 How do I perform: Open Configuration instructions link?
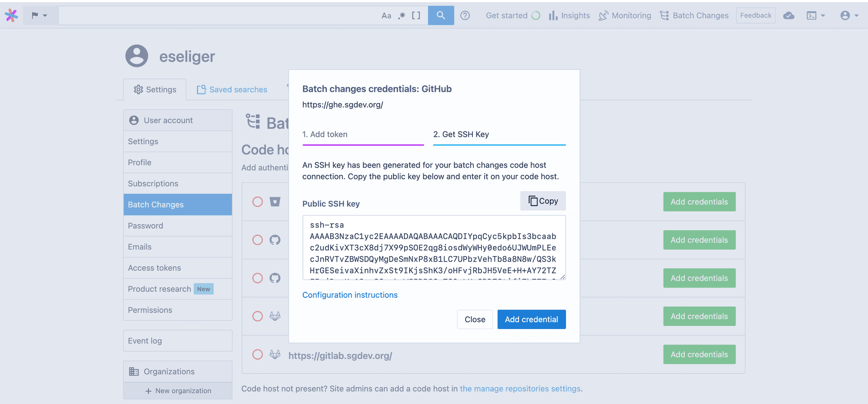[350, 295]
